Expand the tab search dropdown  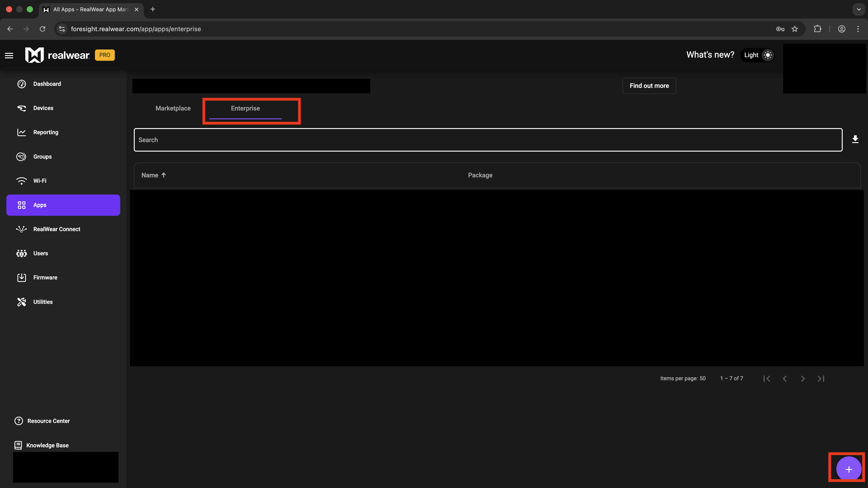[x=859, y=9]
